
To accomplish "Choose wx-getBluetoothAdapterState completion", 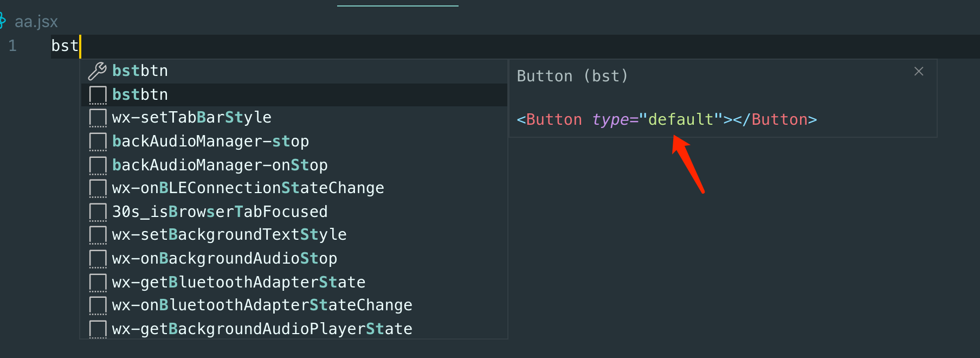I will pyautogui.click(x=238, y=283).
